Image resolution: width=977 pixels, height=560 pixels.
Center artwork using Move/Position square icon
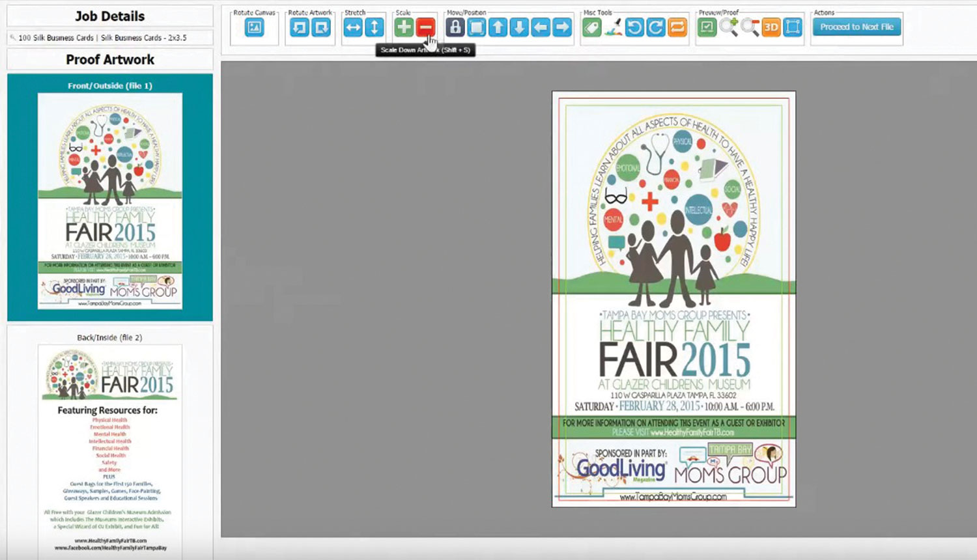[477, 27]
